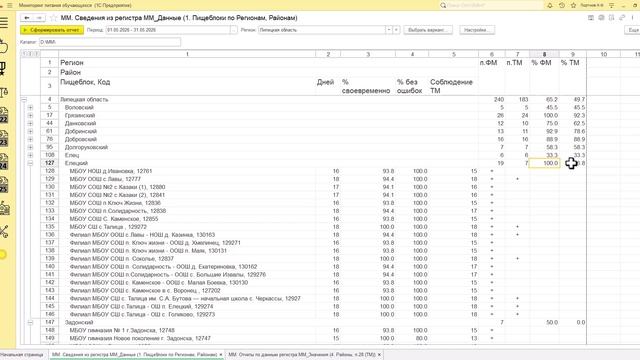Collapse the Задонский district group
640x360 pixels.
[x=30, y=322]
